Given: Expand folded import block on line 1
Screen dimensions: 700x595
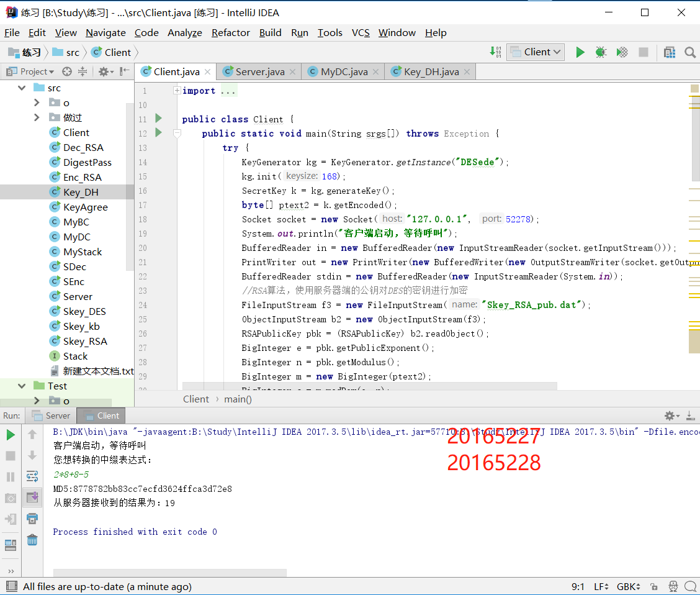Looking at the screenshot, I should (x=177, y=90).
